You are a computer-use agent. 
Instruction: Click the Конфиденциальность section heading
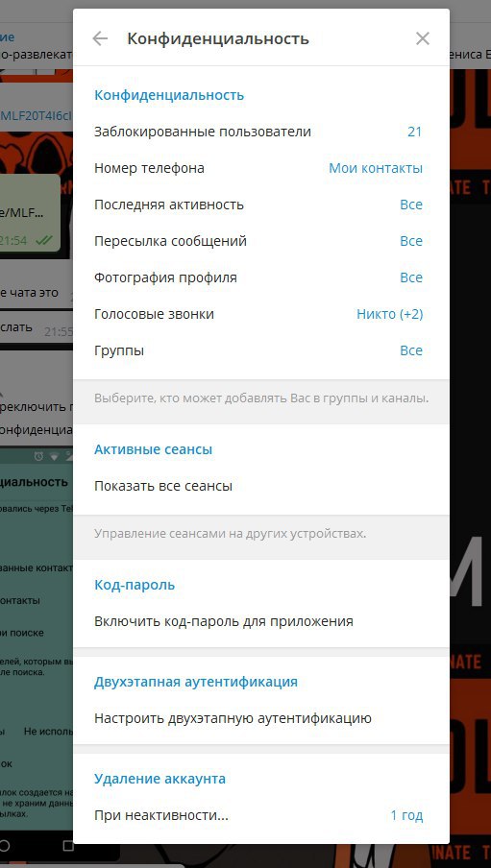pyautogui.click(x=169, y=95)
